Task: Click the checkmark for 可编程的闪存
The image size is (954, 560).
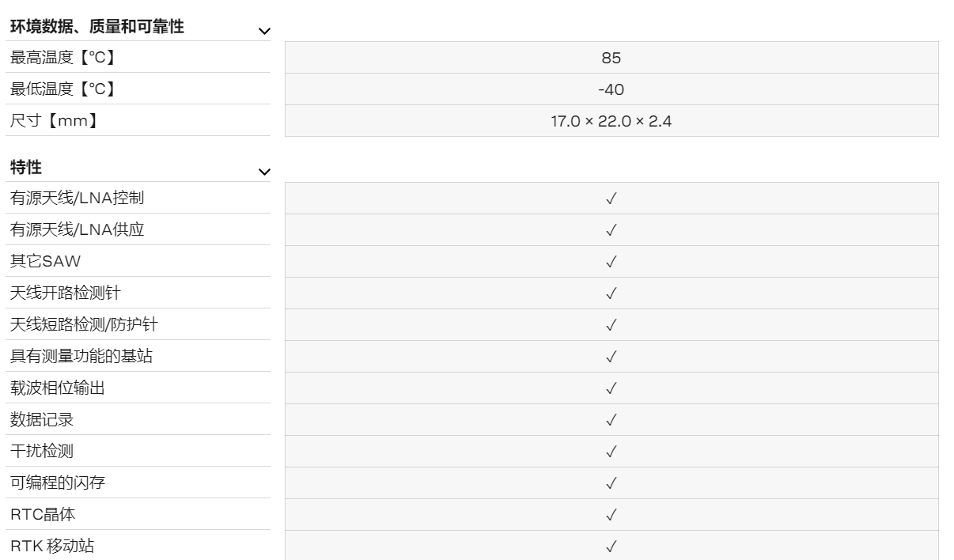Action: 611,483
